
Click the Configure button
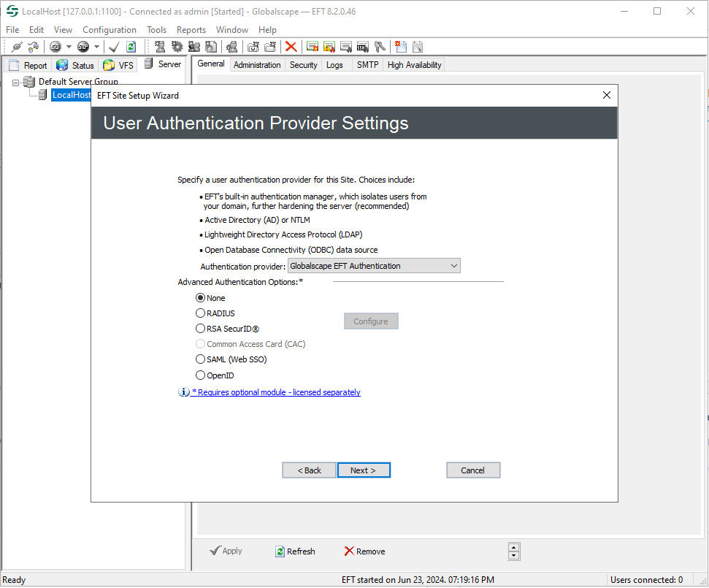371,321
